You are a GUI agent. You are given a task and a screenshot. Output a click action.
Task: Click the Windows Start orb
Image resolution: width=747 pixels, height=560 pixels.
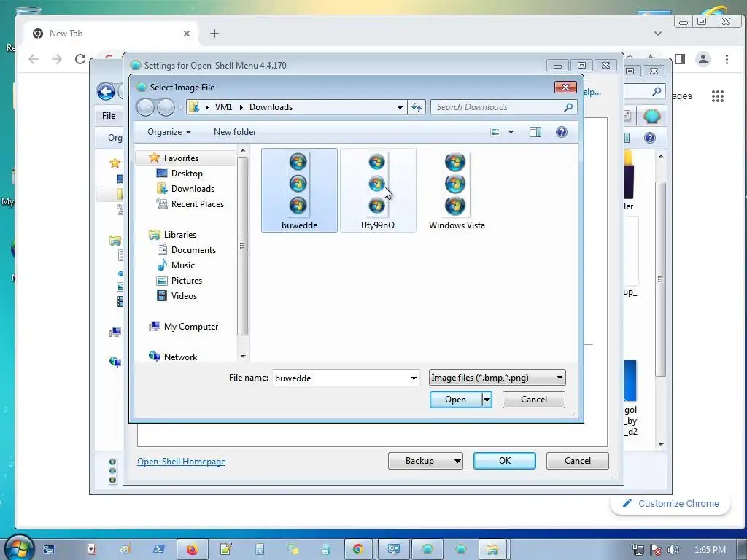19,548
